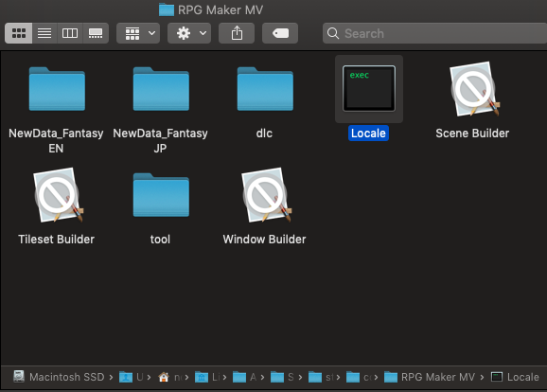This screenshot has height=392, width=547.
Task: Click Macintosh SSD in the path bar
Action: pos(59,377)
